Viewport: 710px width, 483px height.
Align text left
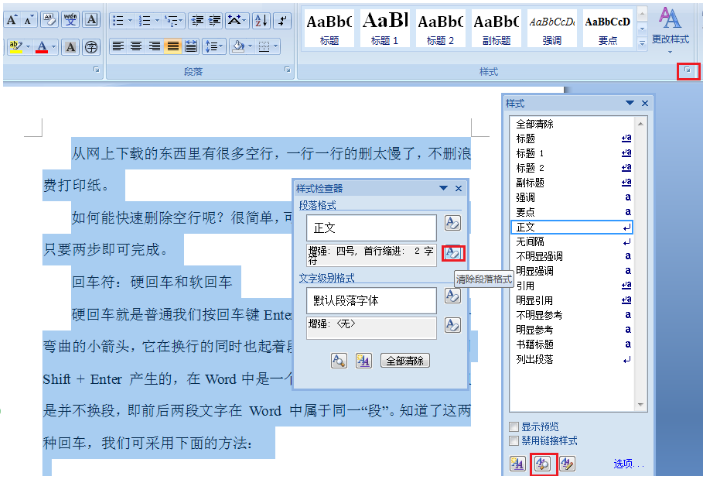click(118, 47)
